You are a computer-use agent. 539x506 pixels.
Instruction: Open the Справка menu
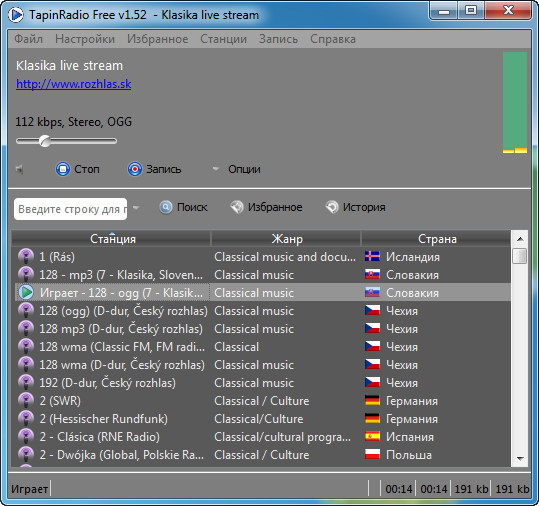333,39
